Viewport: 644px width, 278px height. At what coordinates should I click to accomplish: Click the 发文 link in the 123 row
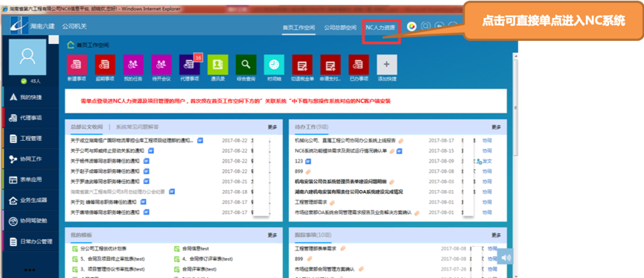coord(487,161)
